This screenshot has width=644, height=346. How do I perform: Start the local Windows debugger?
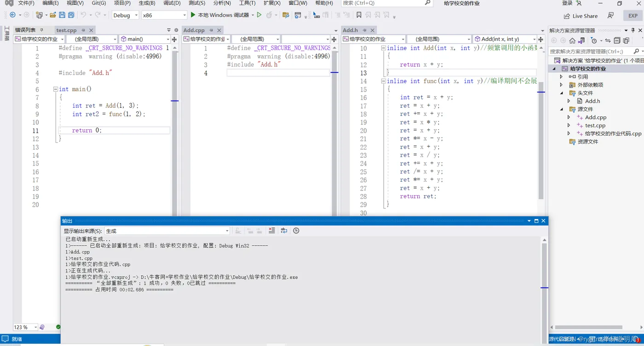219,15
